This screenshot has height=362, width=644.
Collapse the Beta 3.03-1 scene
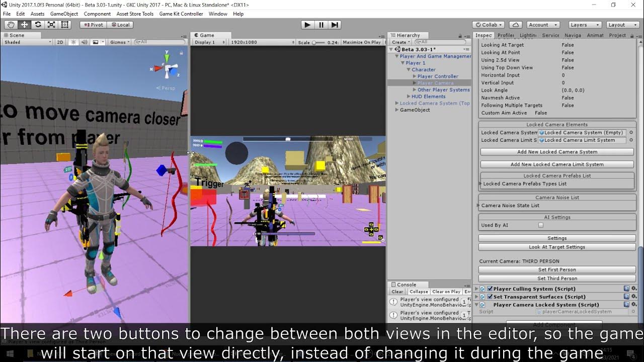(391, 49)
